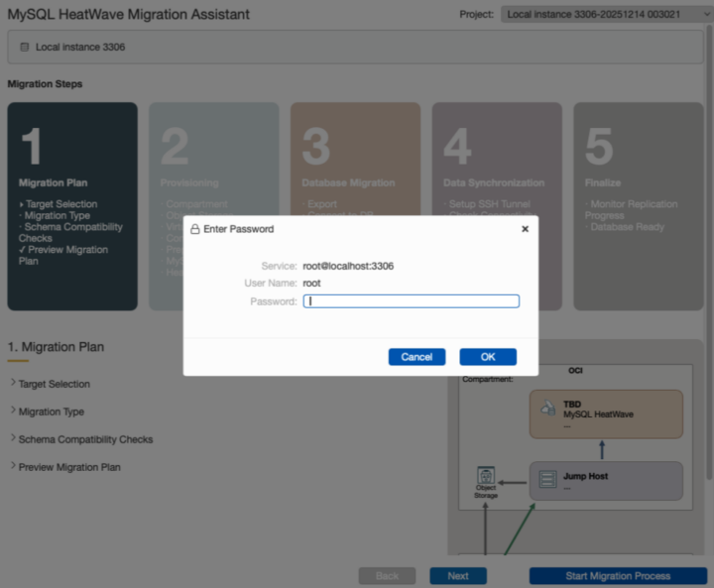Select the step 1 Migration Plan card
The height and width of the screenshot is (588, 714).
coord(72,206)
